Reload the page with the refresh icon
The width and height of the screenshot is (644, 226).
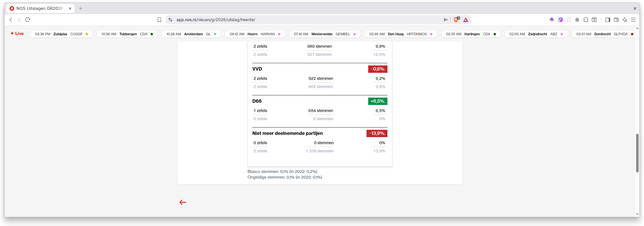28,20
